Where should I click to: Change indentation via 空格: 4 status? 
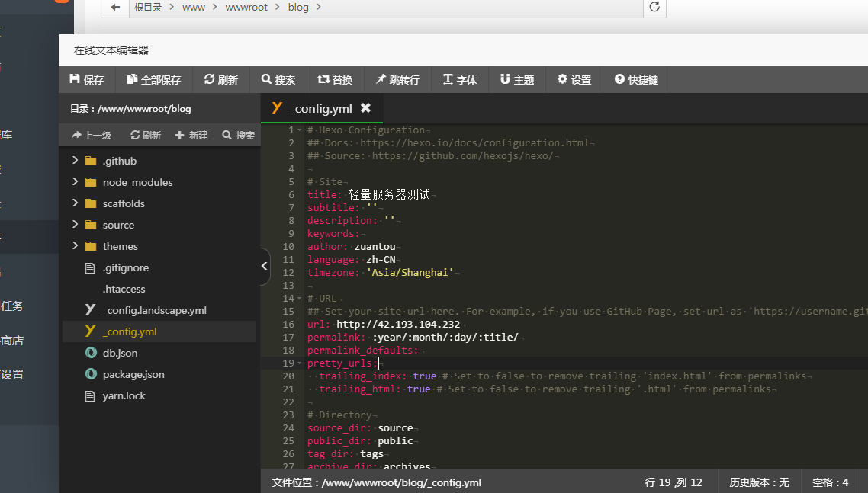point(830,482)
